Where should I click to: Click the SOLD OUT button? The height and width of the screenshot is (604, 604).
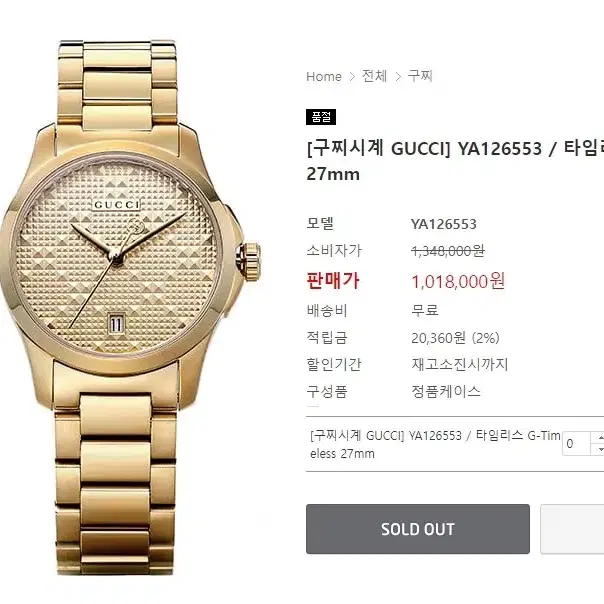(x=418, y=529)
